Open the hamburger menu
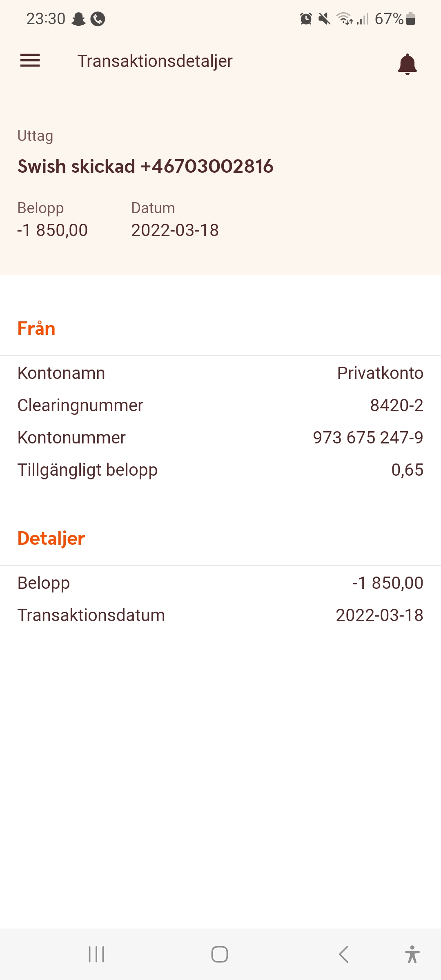441x980 pixels. click(30, 60)
